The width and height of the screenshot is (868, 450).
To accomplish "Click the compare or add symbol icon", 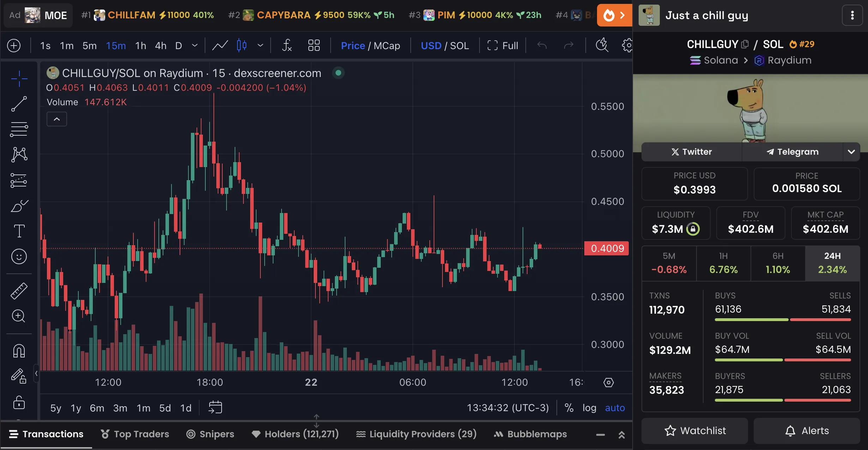I will [x=14, y=46].
